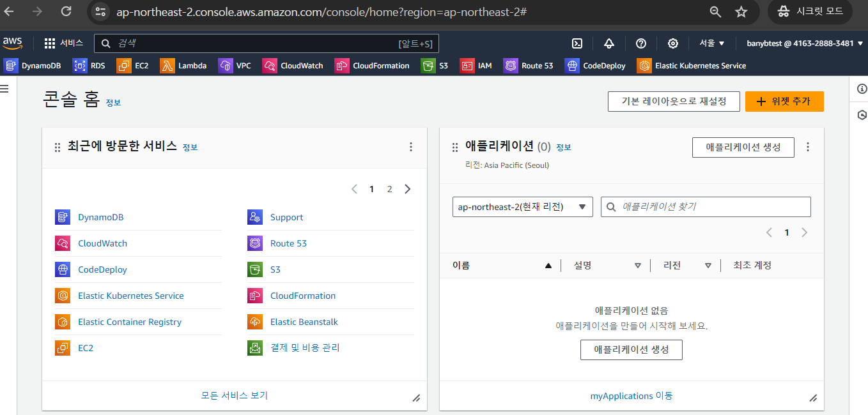This screenshot has width=868, height=415.
Task: Go to previous page of applications
Action: [770, 232]
